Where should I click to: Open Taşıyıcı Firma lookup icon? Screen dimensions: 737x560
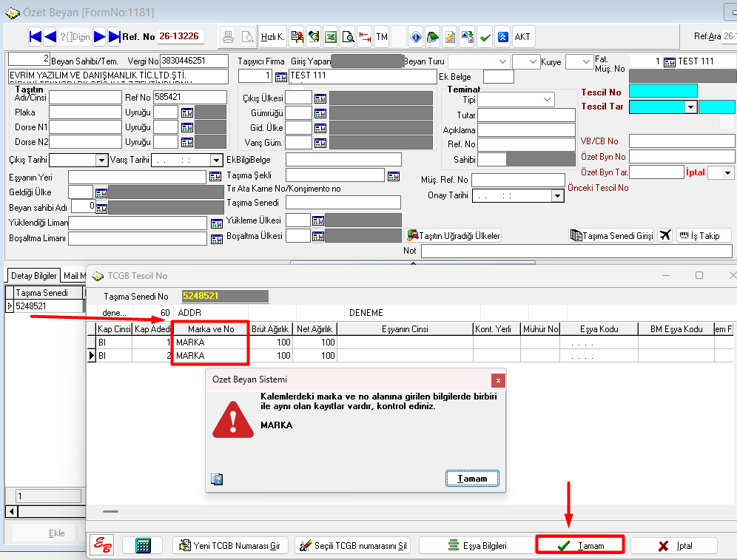[x=281, y=77]
